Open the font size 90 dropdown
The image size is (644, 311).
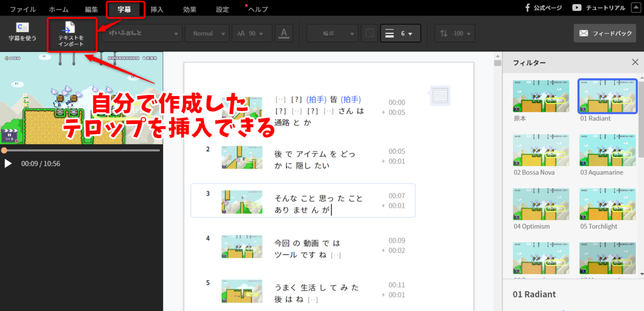(252, 33)
